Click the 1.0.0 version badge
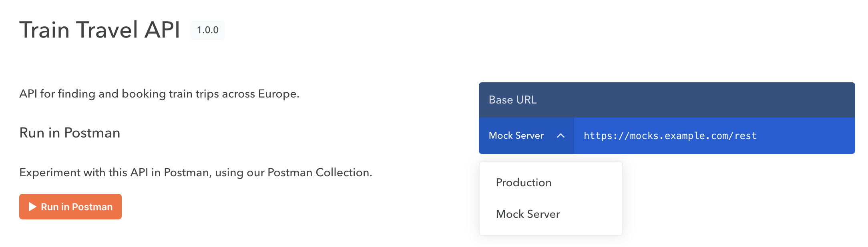The height and width of the screenshot is (247, 868). [x=207, y=30]
